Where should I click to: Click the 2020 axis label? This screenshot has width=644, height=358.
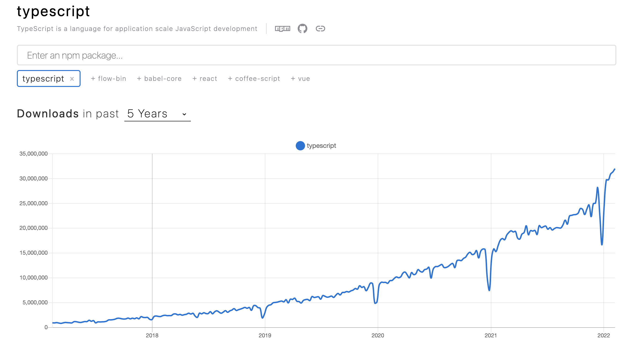point(378,336)
